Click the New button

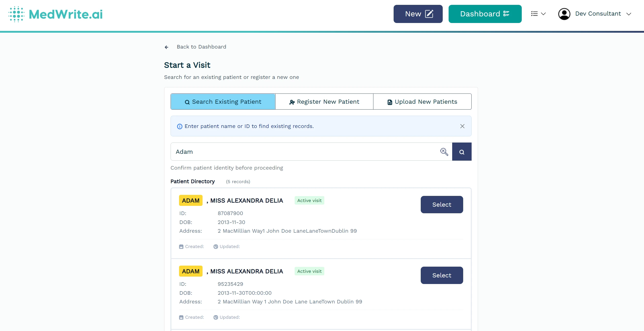tap(418, 14)
